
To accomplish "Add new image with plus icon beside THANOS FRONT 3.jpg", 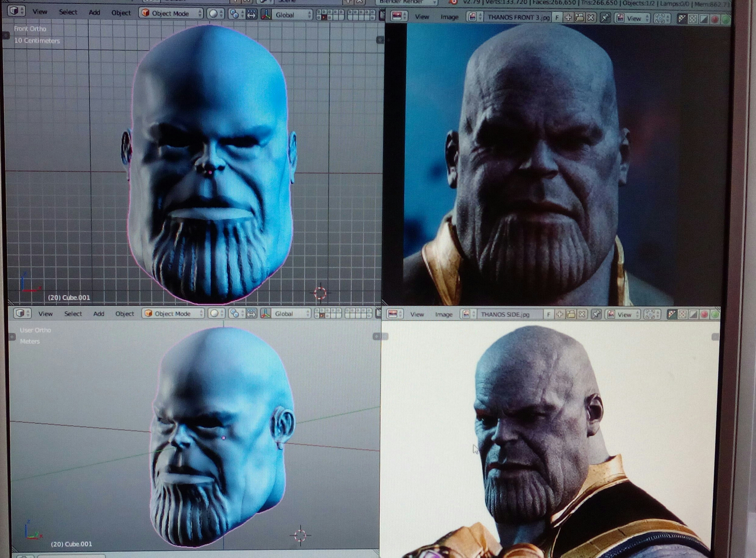I will click(568, 18).
